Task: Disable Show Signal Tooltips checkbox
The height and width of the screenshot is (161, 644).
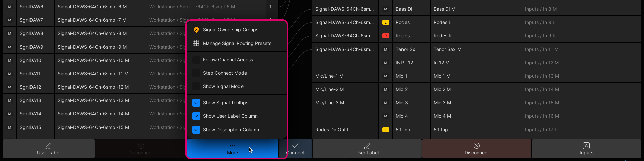Action: [196, 103]
